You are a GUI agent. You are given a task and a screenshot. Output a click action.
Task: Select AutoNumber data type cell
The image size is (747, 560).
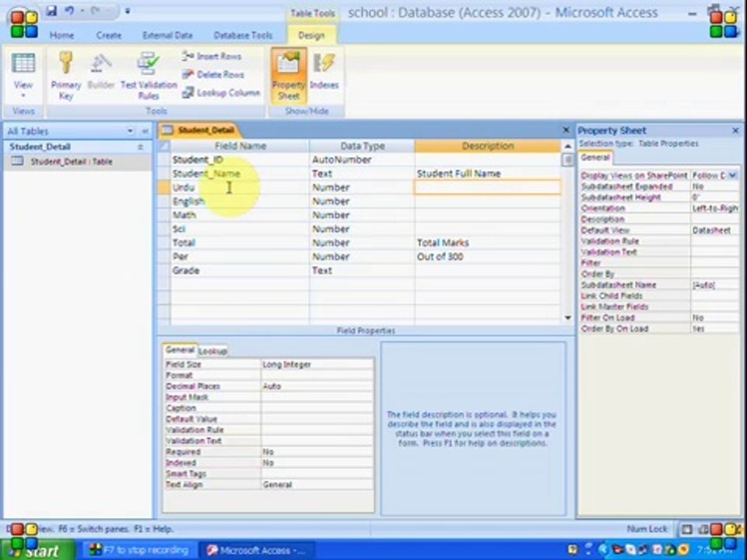click(x=362, y=159)
